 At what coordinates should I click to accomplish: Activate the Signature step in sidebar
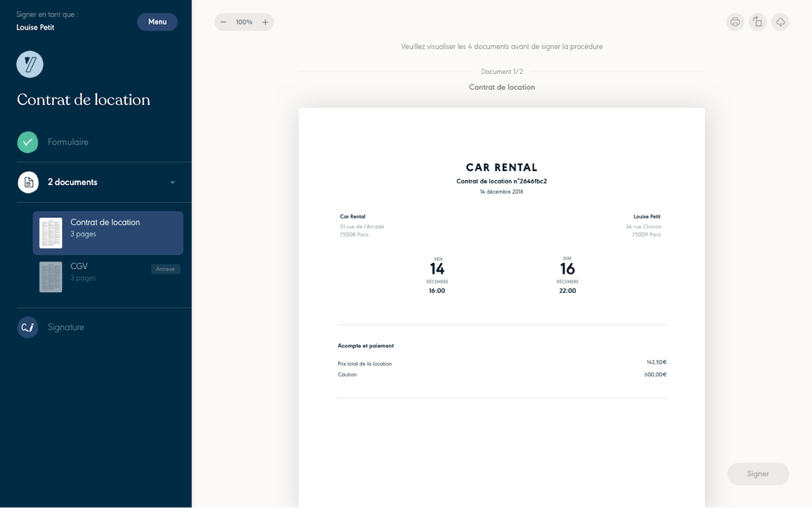[x=65, y=327]
